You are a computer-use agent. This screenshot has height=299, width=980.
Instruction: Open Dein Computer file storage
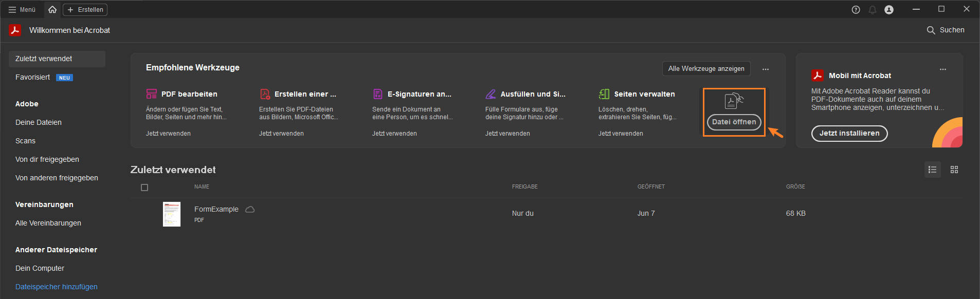coord(40,268)
